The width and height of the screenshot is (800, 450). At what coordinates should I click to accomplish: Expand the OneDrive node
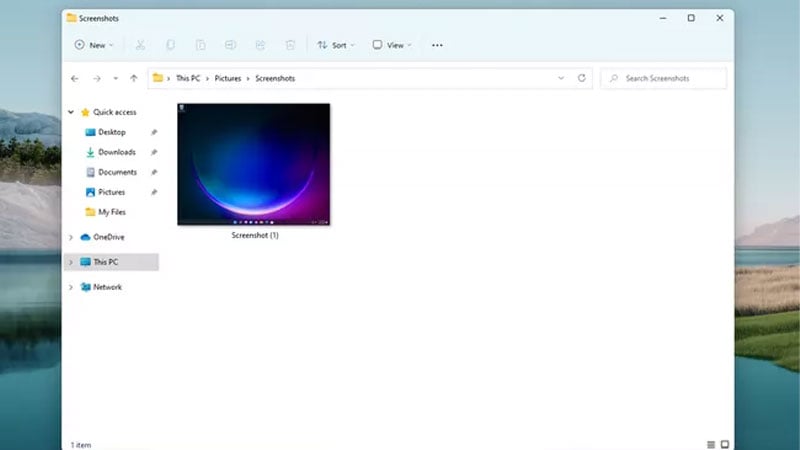tap(71, 237)
